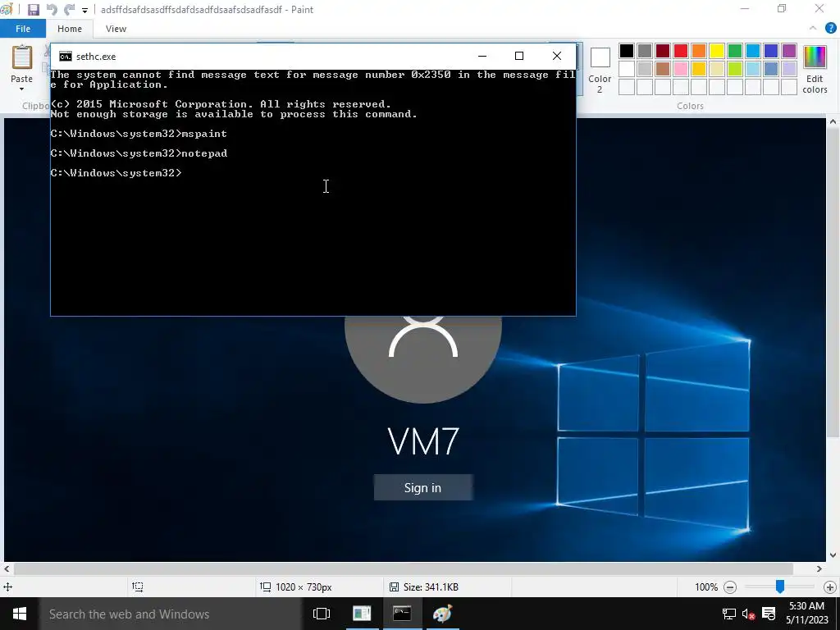
Task: Click the Redo arrow in Paint's title bar
Action: (x=69, y=10)
